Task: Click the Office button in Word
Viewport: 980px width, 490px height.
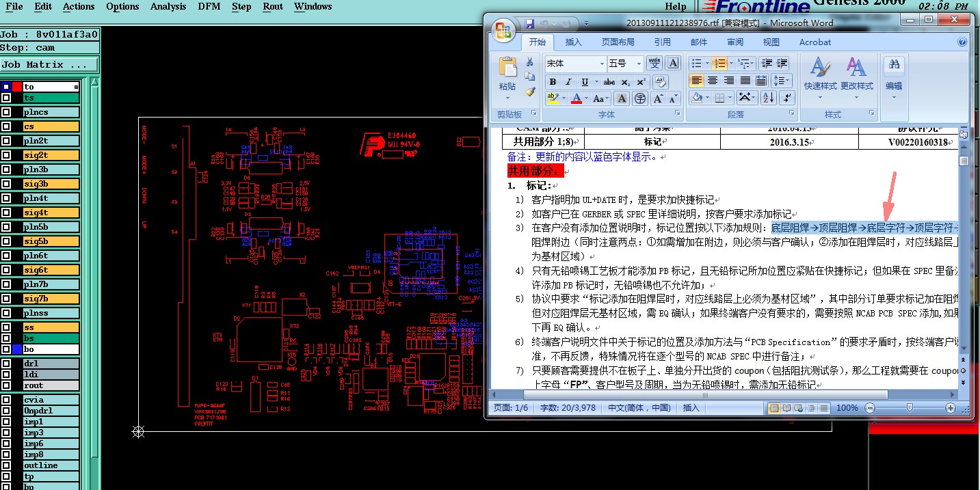Action: 505,30
